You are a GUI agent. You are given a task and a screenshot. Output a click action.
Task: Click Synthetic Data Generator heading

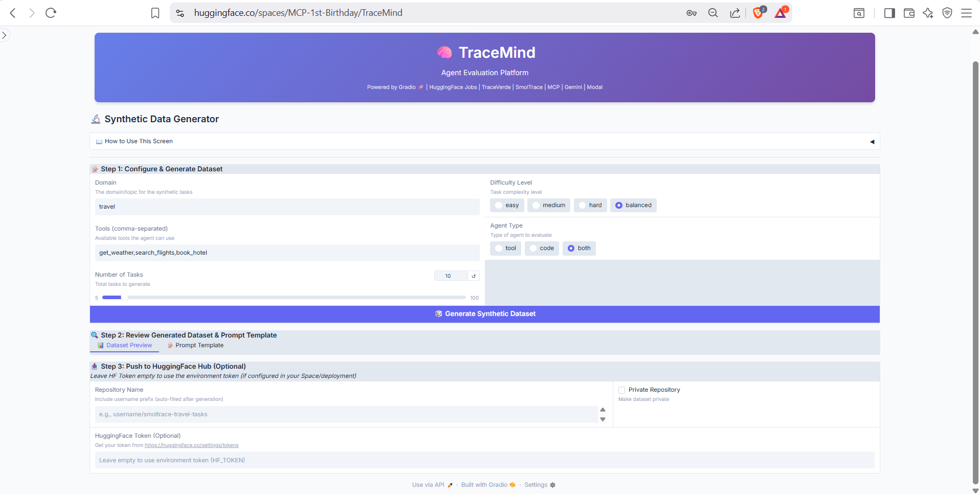(162, 119)
